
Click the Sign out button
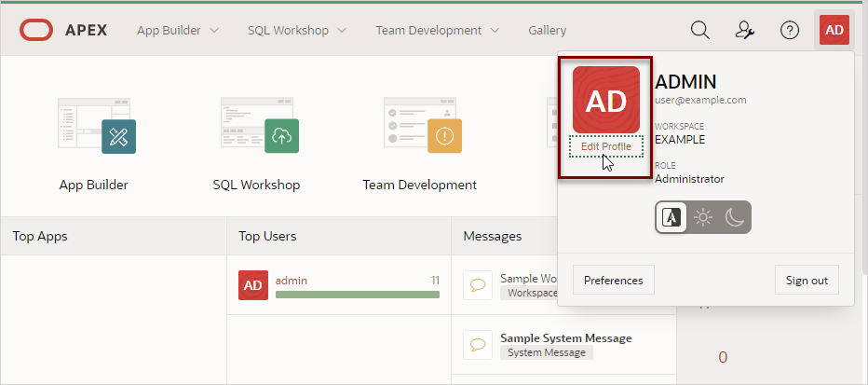807,281
